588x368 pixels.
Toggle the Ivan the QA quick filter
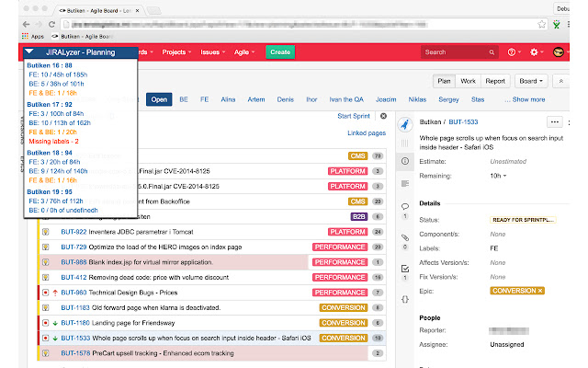(346, 99)
